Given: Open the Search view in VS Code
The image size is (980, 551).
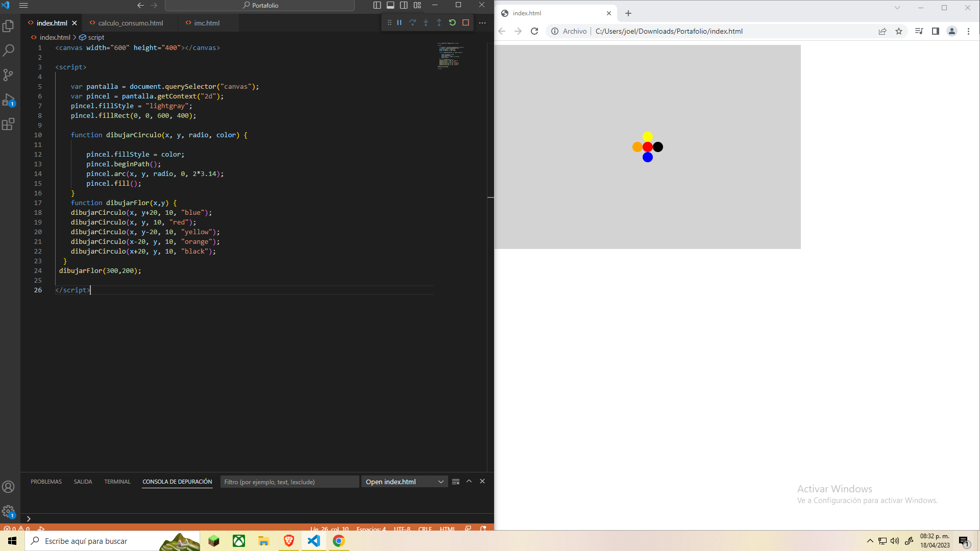Looking at the screenshot, I should pos(9,51).
